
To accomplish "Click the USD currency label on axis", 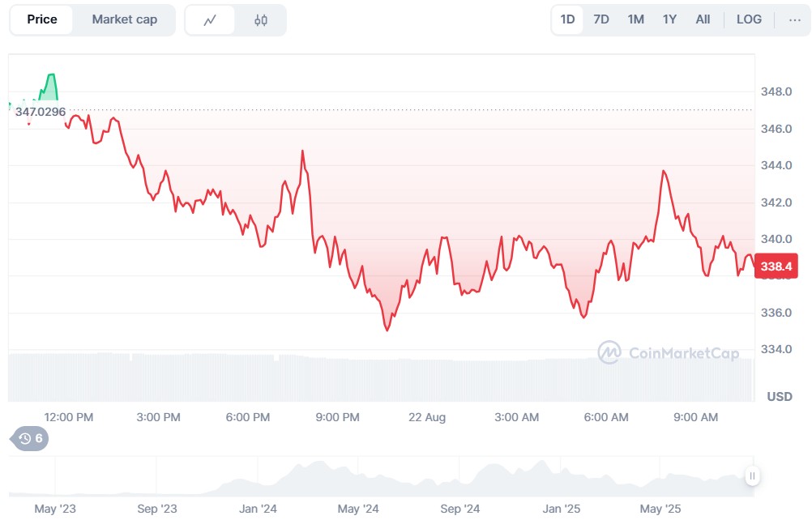I will [x=780, y=397].
